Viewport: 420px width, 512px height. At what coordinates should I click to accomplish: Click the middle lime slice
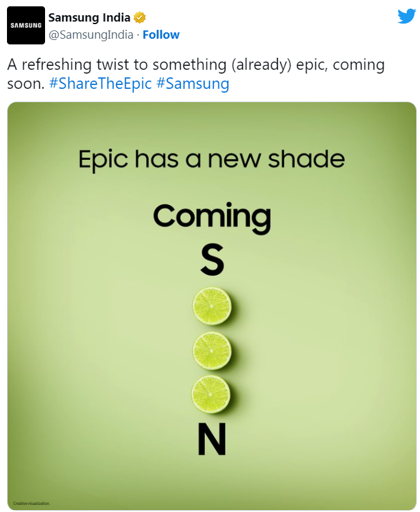(212, 350)
